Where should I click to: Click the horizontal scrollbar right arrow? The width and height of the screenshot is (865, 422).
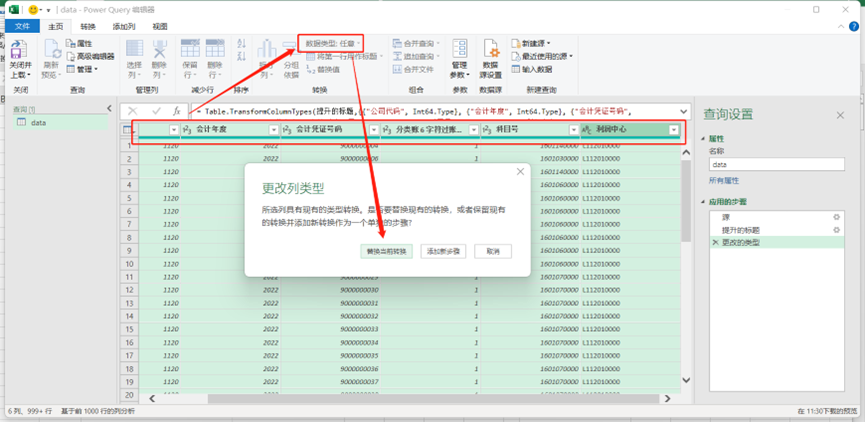tap(667, 398)
